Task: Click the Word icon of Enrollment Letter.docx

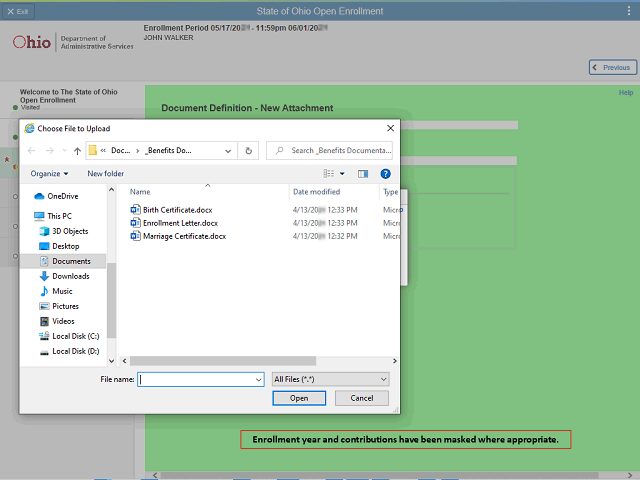Action: (135, 223)
